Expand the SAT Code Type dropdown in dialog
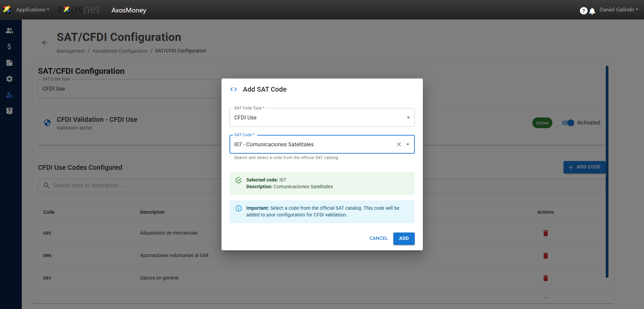 pyautogui.click(x=408, y=117)
